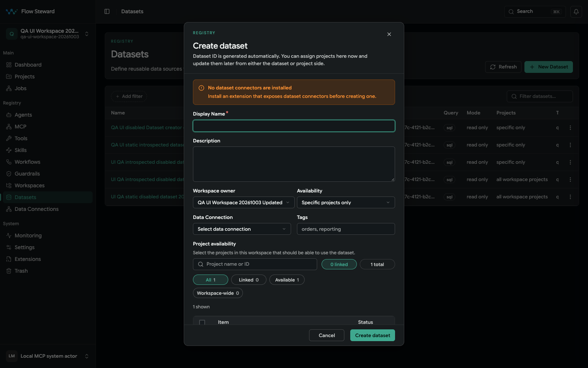Viewport: 588px width, 368px height.
Task: Click the Query column header
Action: coord(451,113)
